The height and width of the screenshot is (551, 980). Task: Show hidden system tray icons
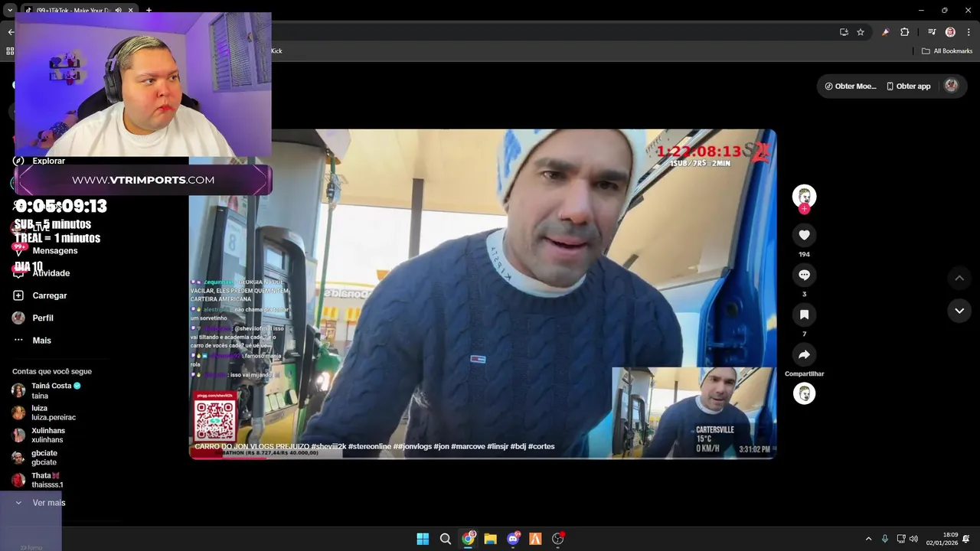[x=868, y=539]
